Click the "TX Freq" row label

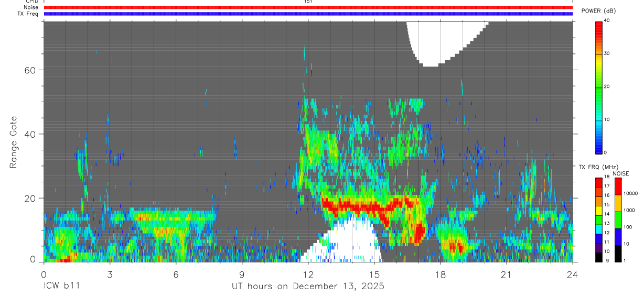coord(28,14)
